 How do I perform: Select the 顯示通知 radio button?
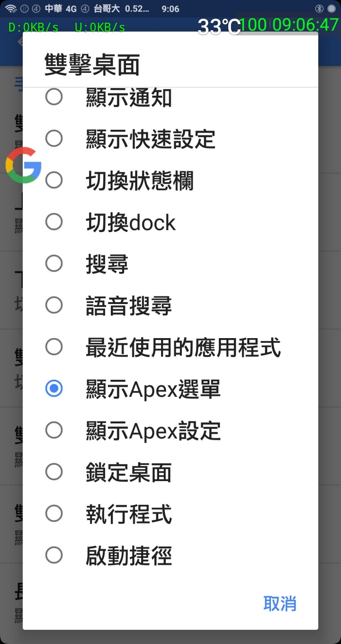click(54, 97)
